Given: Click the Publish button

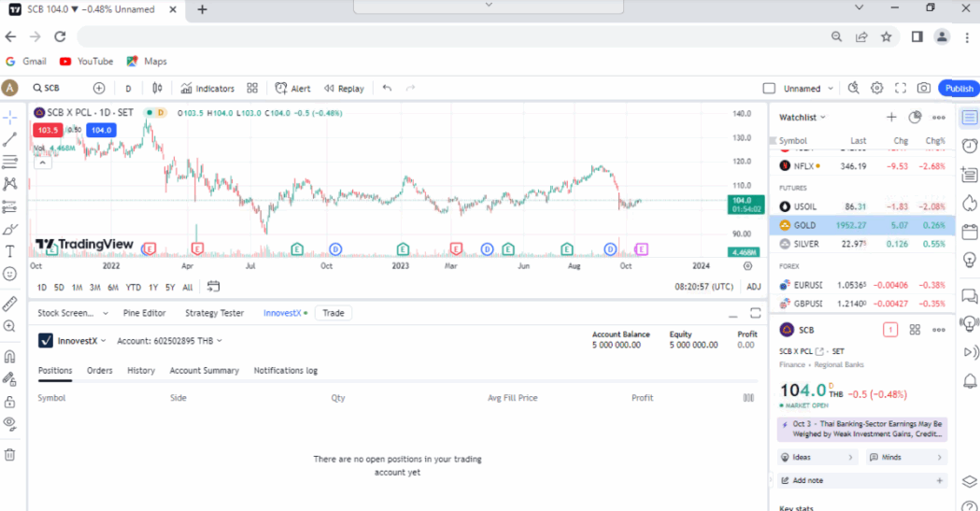Looking at the screenshot, I should tap(959, 88).
